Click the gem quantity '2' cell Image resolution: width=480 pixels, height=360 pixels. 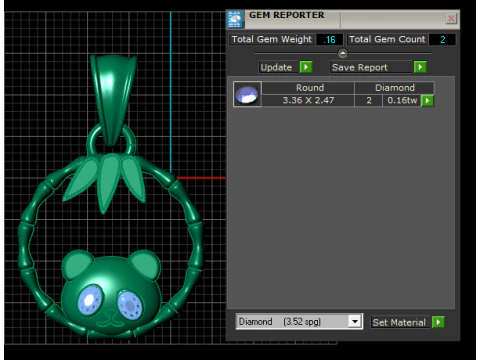[x=369, y=100]
